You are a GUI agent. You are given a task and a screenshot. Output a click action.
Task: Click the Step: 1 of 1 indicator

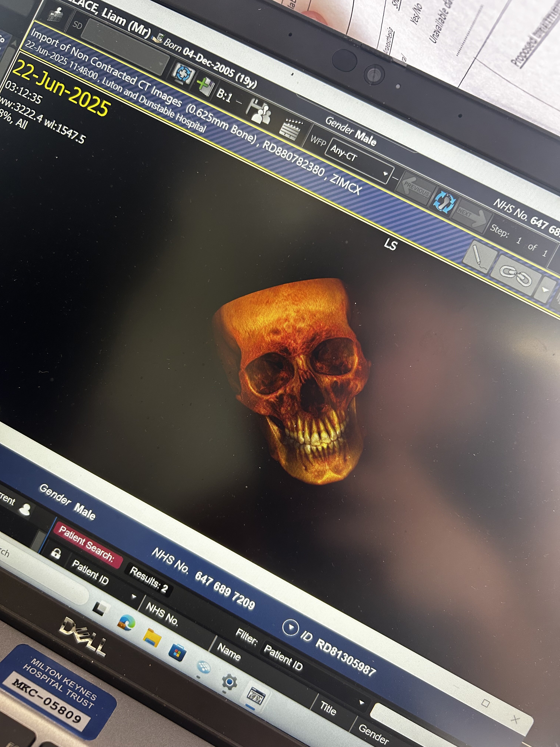pos(519,240)
